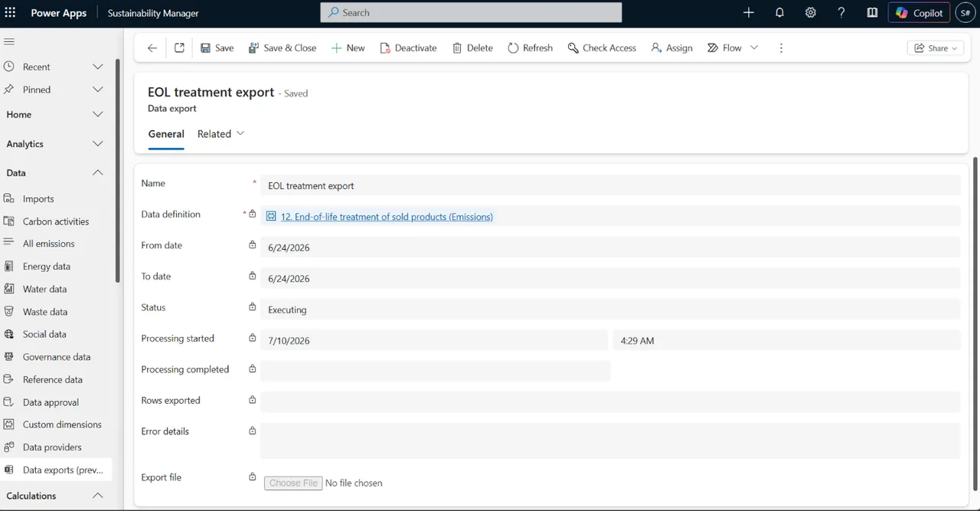Open Check Access
This screenshot has height=511, width=980.
point(602,47)
